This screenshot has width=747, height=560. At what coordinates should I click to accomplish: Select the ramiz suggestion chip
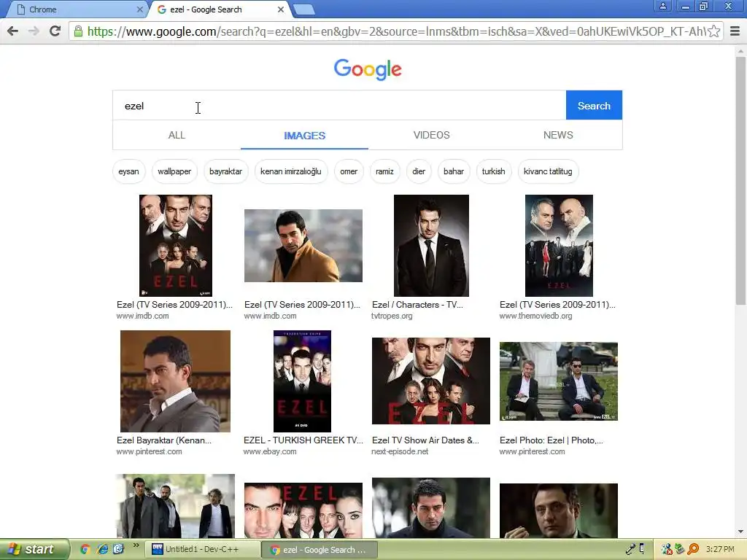coord(384,171)
